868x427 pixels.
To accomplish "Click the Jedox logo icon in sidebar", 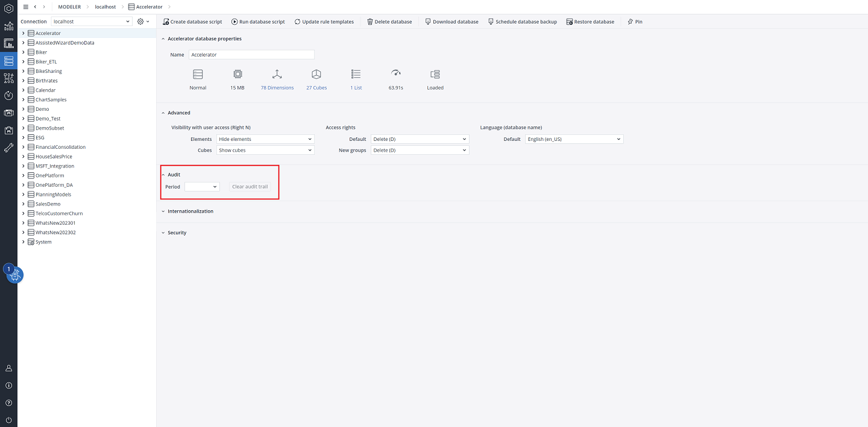I will click(x=8, y=8).
